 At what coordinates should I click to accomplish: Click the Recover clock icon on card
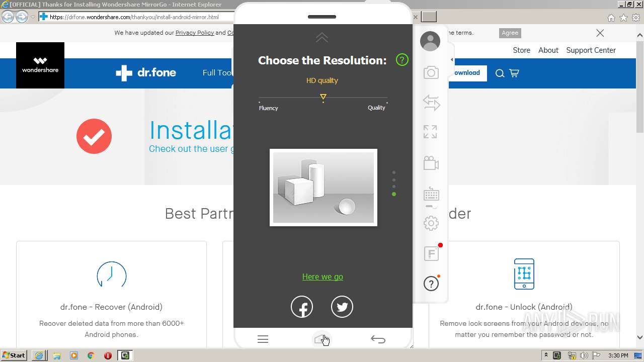tap(111, 275)
